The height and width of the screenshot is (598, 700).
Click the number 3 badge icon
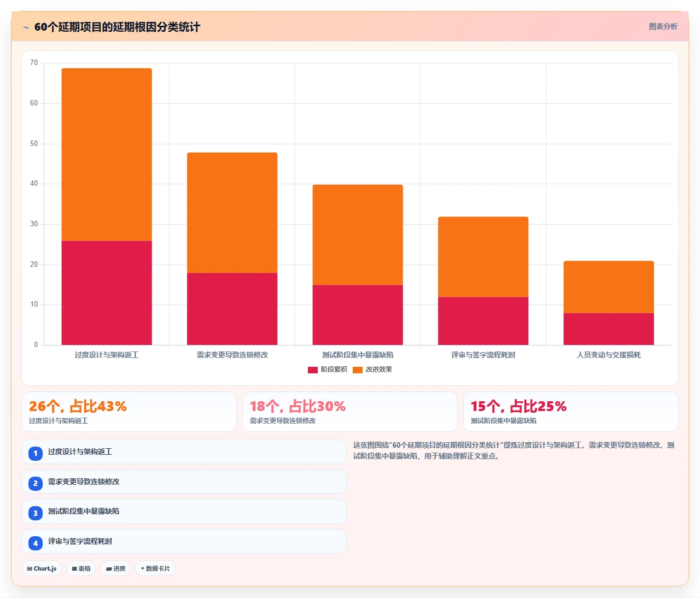coord(36,513)
